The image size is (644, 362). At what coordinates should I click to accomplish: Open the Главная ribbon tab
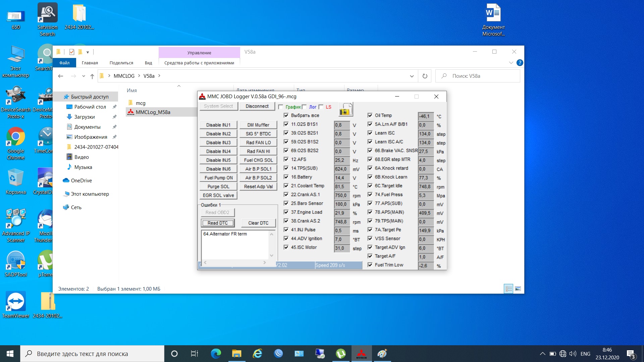(x=90, y=63)
